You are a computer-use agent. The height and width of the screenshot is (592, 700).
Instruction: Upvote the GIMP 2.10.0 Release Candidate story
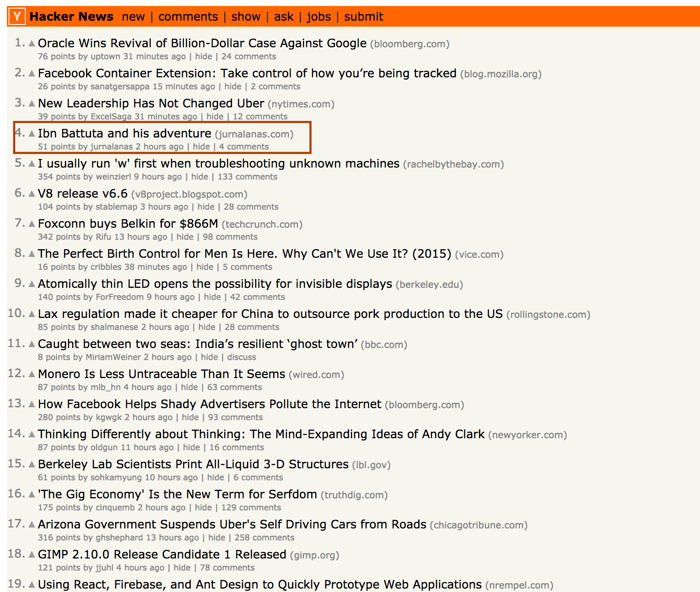coord(32,555)
